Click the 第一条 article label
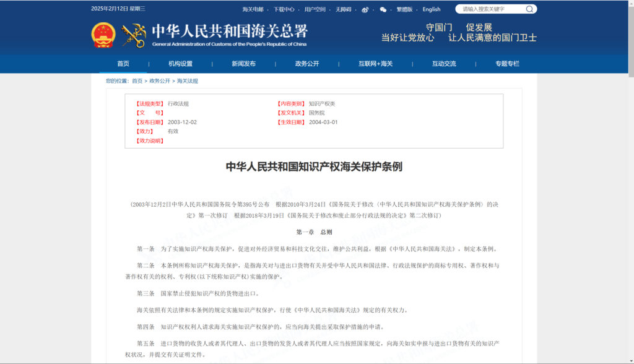The height and width of the screenshot is (364, 634). (x=145, y=249)
